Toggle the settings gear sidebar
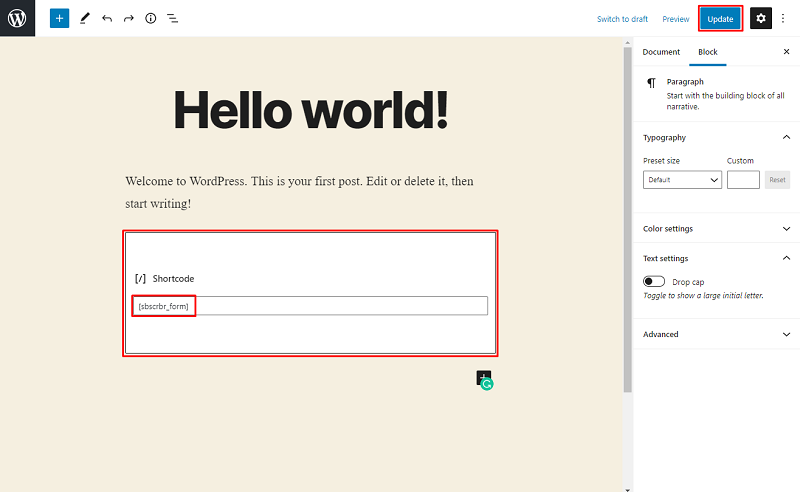 (x=761, y=18)
